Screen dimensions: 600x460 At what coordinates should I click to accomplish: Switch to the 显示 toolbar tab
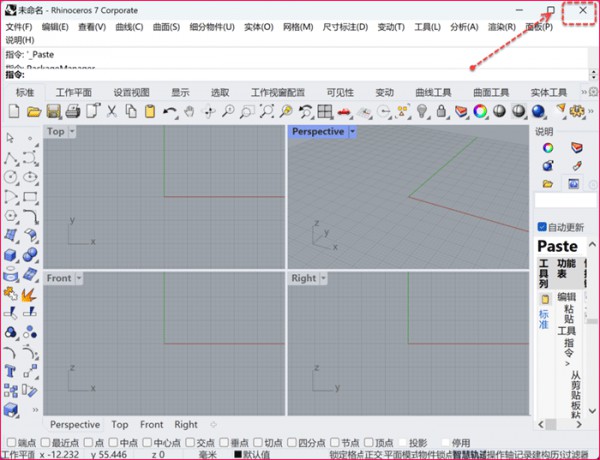(x=180, y=92)
